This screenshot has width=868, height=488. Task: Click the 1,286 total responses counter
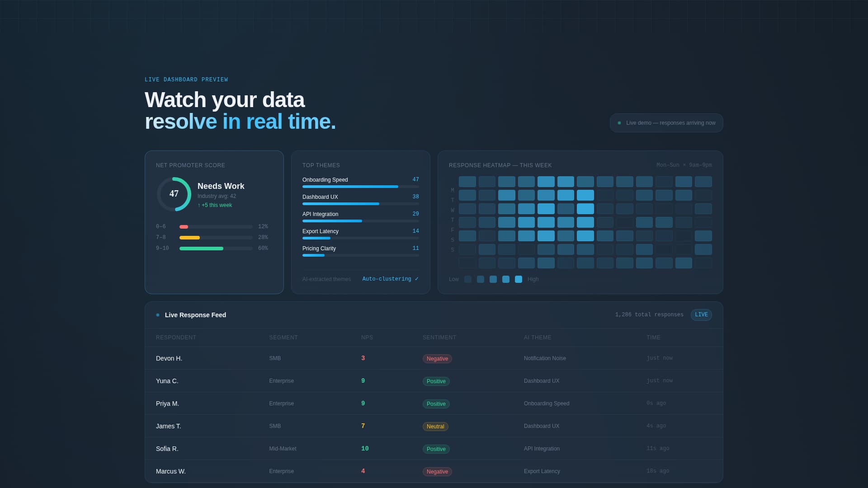pos(649,315)
